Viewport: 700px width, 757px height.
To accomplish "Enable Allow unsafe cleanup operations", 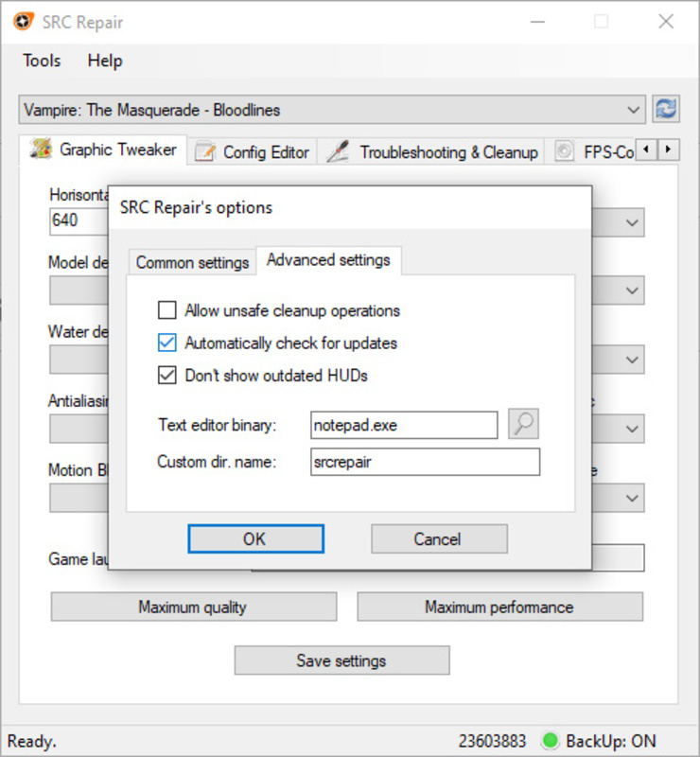I will click(x=167, y=310).
